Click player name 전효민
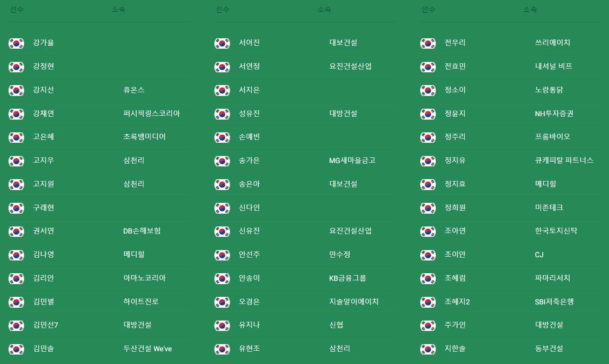The height and width of the screenshot is (364, 609). click(455, 66)
